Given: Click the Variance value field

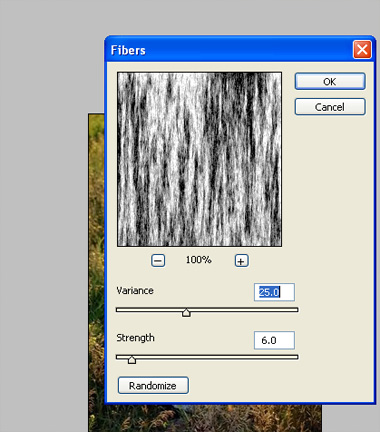Looking at the screenshot, I should coord(274,292).
